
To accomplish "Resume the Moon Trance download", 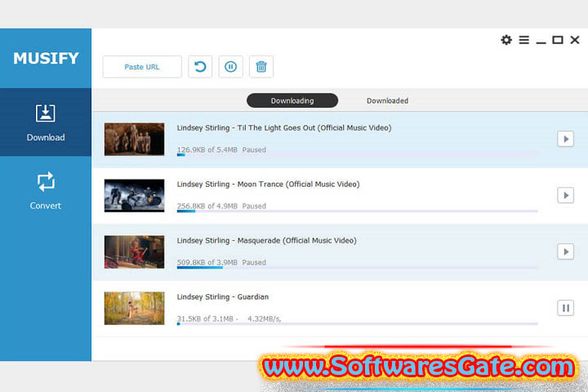I will coord(565,195).
